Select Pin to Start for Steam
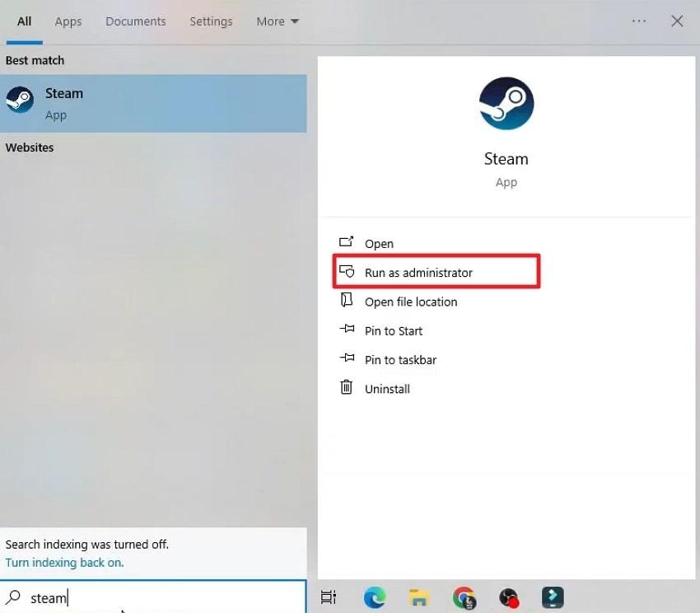Viewport: 700px width, 613px height. (394, 330)
